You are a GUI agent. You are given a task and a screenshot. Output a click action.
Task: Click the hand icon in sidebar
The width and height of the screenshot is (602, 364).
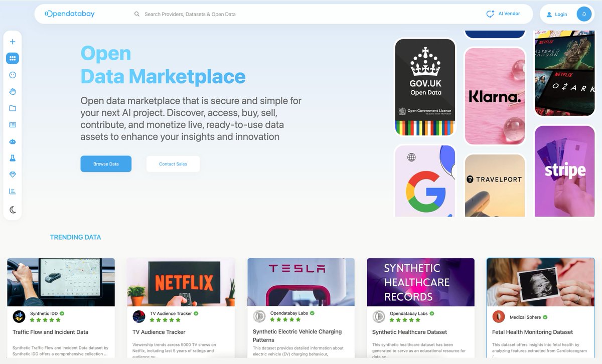pyautogui.click(x=13, y=91)
